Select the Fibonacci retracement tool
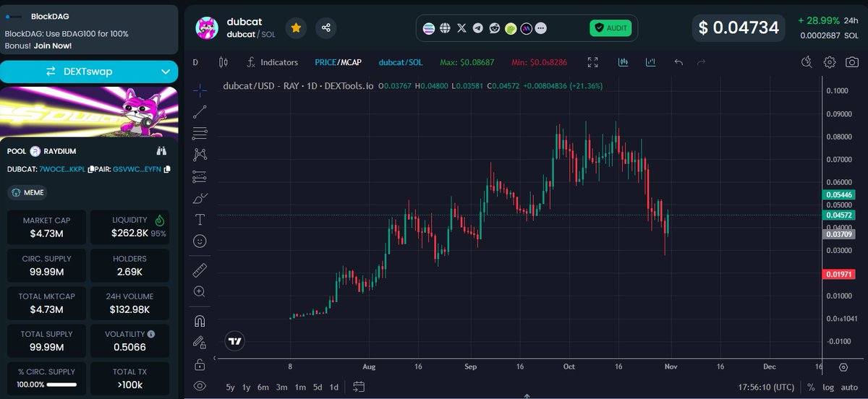868x399 pixels. click(x=200, y=133)
